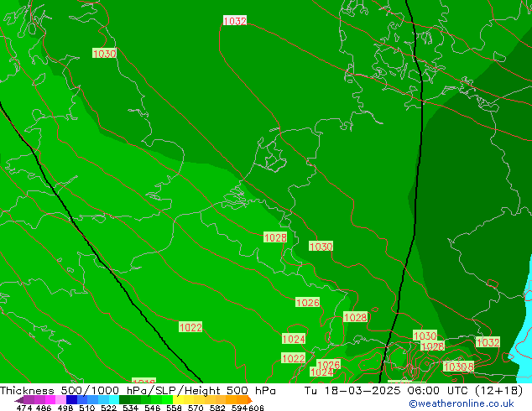532x411 pixels.
Task: Click the 10308 overlapping label near bottom right
Action: click(459, 367)
